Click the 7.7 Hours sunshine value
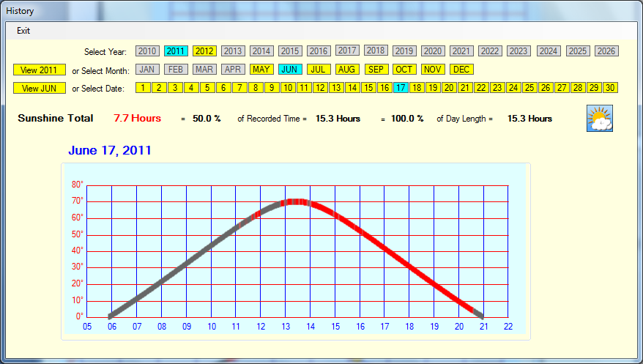The width and height of the screenshot is (643, 364). pyautogui.click(x=138, y=119)
